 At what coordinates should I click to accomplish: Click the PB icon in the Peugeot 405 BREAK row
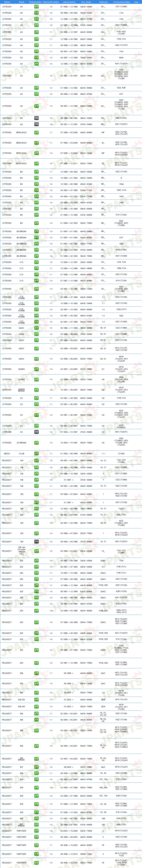click(36, 825)
